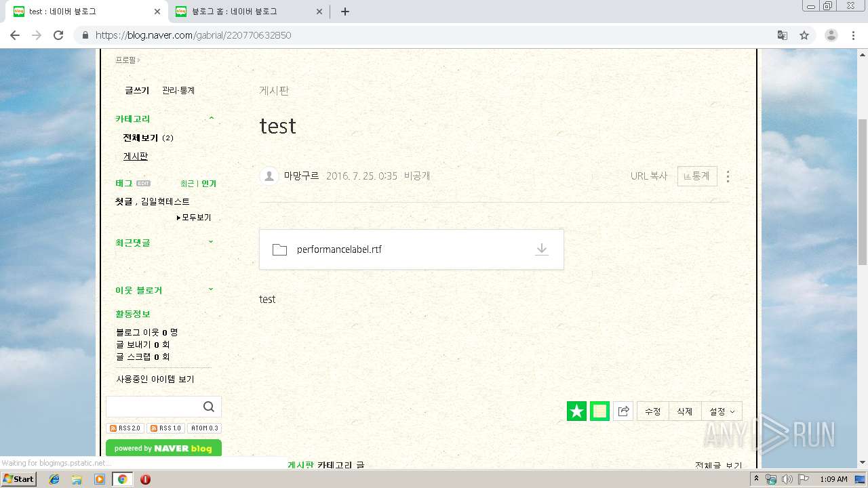Open Chrome user profile icon
868x488 pixels.
click(831, 35)
